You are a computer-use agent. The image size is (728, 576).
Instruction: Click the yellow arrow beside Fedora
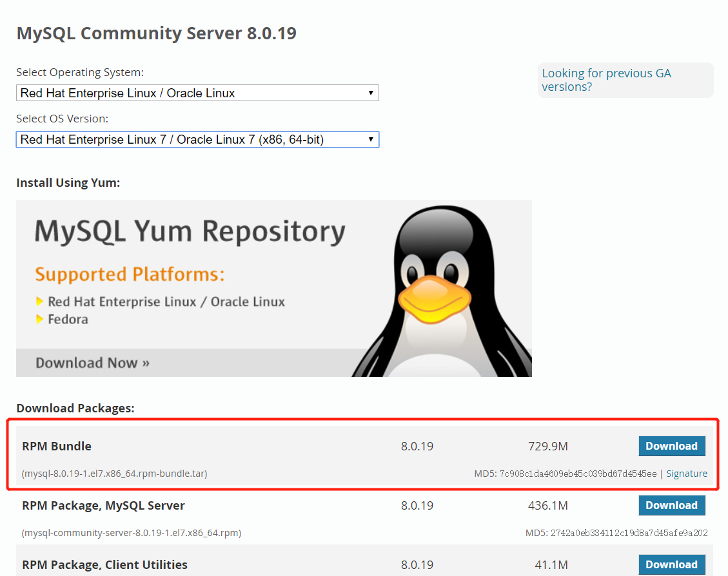click(41, 319)
